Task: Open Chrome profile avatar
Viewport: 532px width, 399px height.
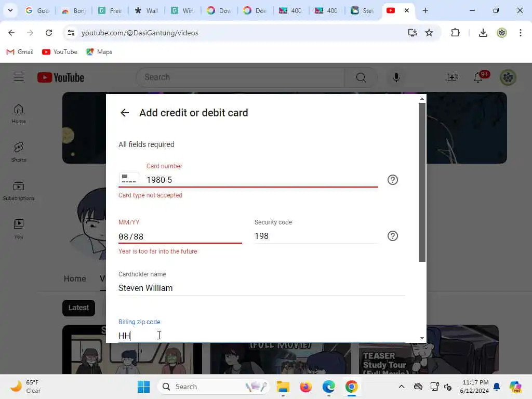Action: point(501,33)
